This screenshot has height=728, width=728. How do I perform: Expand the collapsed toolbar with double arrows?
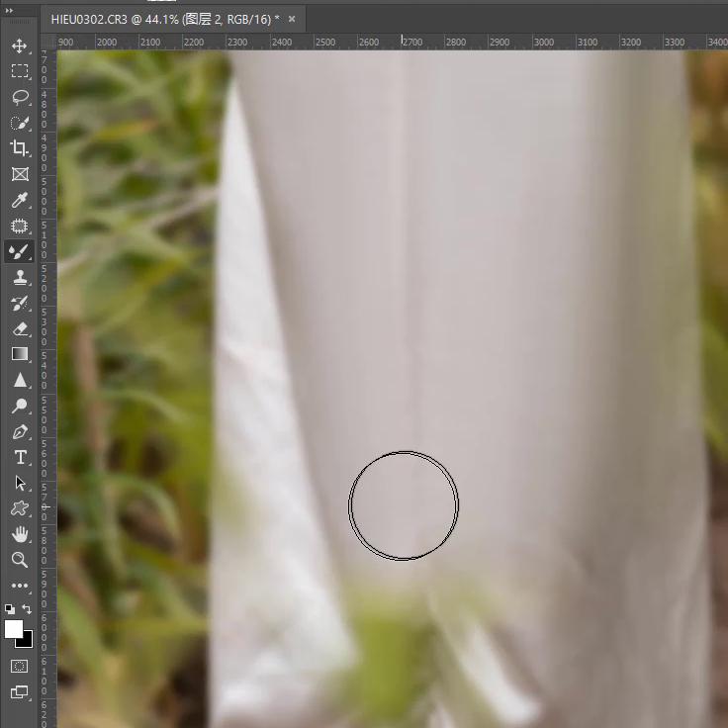tap(9, 10)
